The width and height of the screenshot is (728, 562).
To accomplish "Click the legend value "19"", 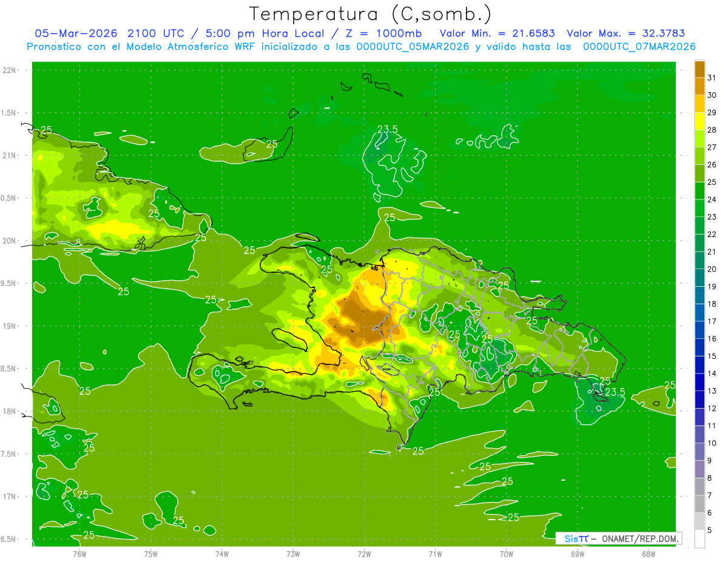I will [712, 286].
